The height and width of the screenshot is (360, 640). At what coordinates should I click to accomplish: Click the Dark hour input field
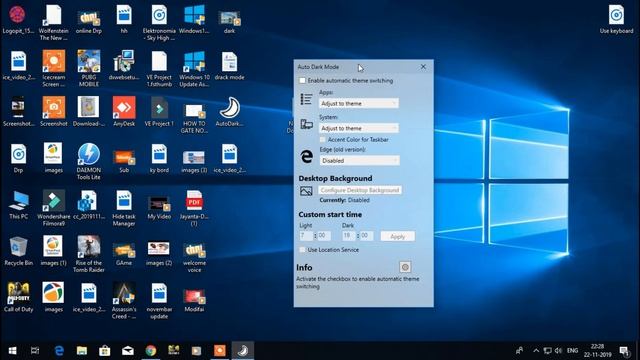click(x=349, y=236)
